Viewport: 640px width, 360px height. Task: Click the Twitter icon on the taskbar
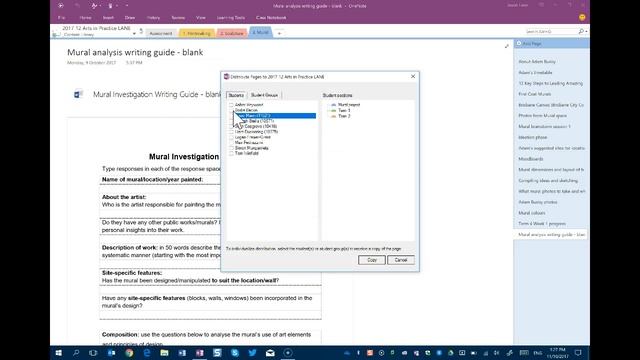coord(252,353)
